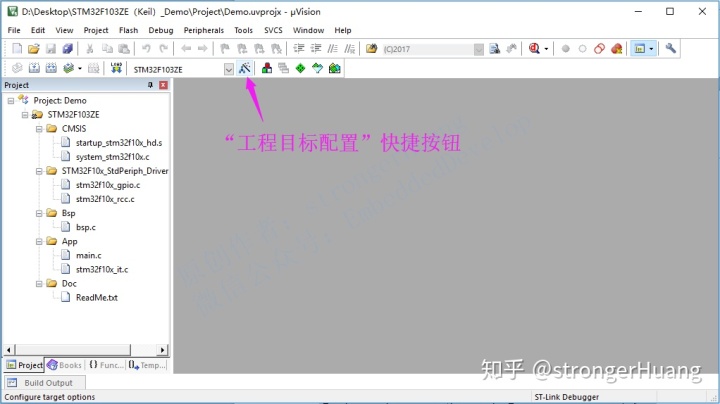Screen dimensions: 720x404
Task: Select stm32f10x_rcc.c file
Action: point(105,199)
